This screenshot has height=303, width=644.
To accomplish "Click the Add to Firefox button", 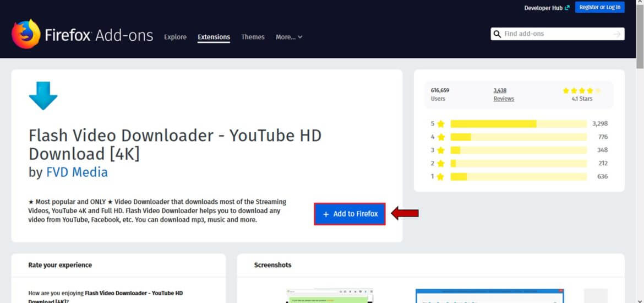I will pos(350,214).
